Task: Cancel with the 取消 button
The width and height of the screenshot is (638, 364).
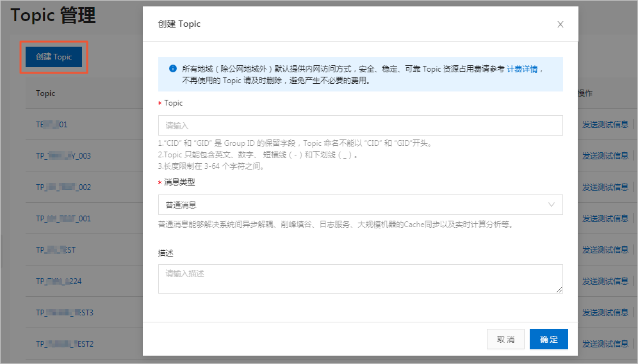Action: click(x=506, y=339)
